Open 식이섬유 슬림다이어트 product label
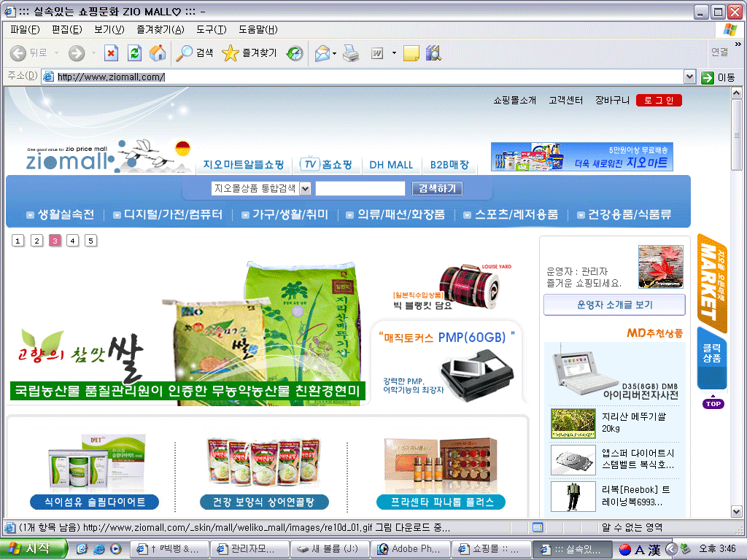This screenshot has height=560, width=747. point(94,502)
